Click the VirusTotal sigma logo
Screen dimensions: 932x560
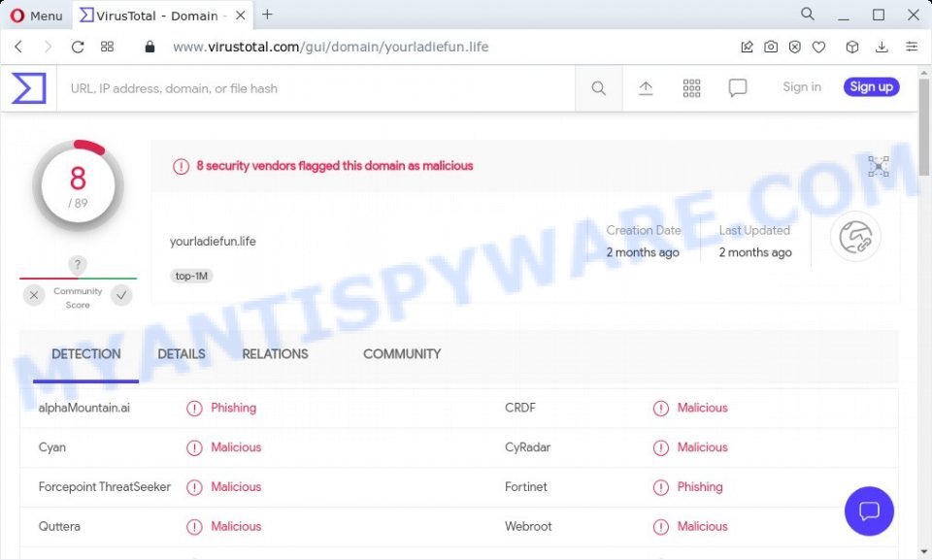point(28,88)
